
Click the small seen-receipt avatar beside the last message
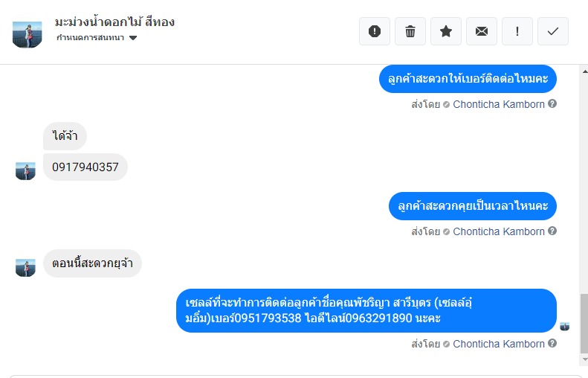[x=565, y=327]
